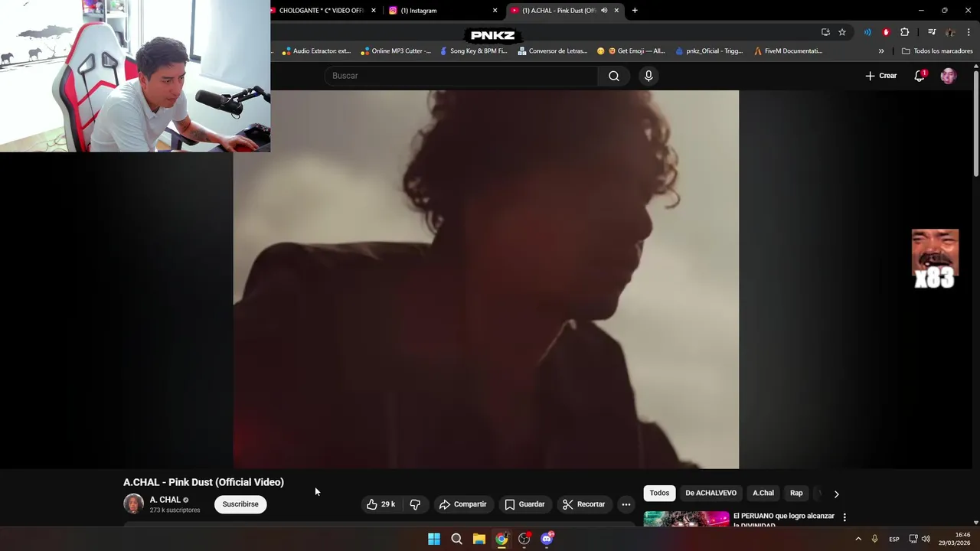Open volume control in system tray
980x551 pixels.
click(926, 539)
